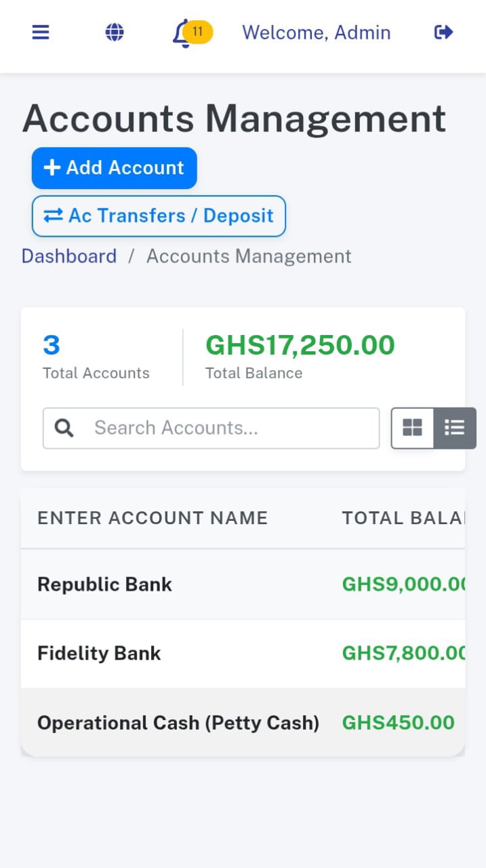
Task: Click the Total Accounts count 3
Action: point(52,345)
